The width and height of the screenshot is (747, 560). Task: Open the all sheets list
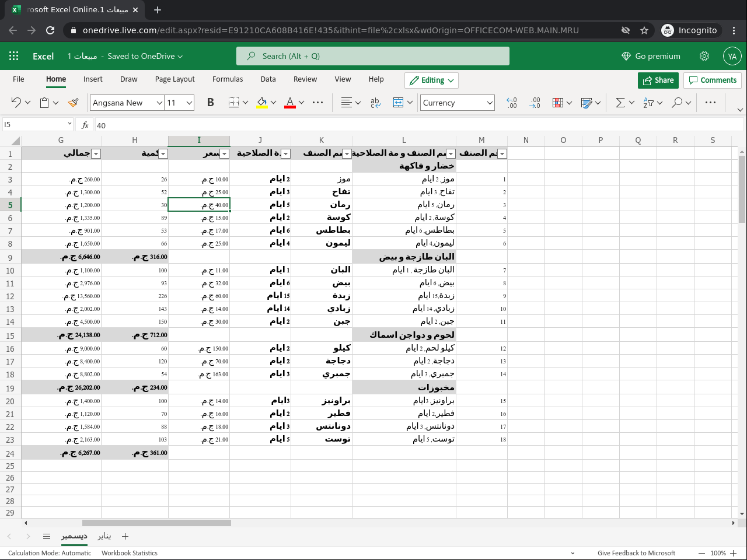pos(47,536)
